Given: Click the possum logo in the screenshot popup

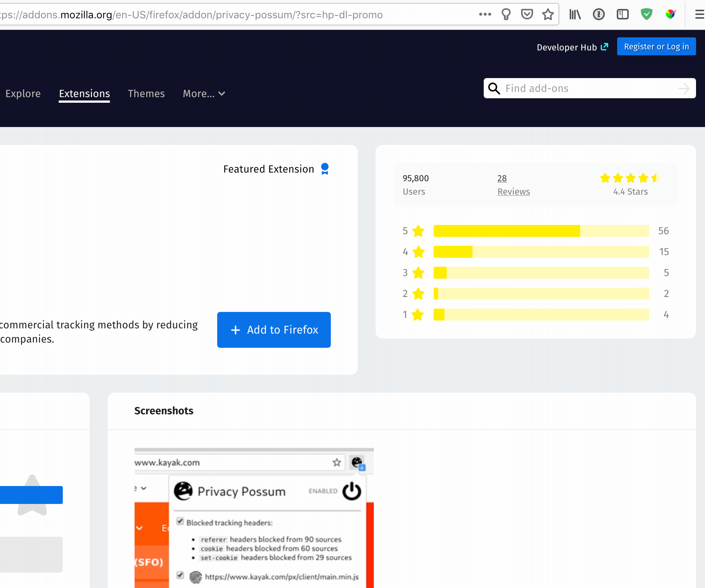Looking at the screenshot, I should coord(183,491).
